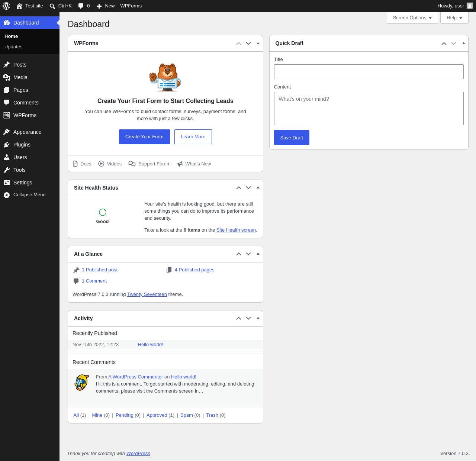Open user avatar in admin bar
The image size is (476, 461).
(x=470, y=6)
